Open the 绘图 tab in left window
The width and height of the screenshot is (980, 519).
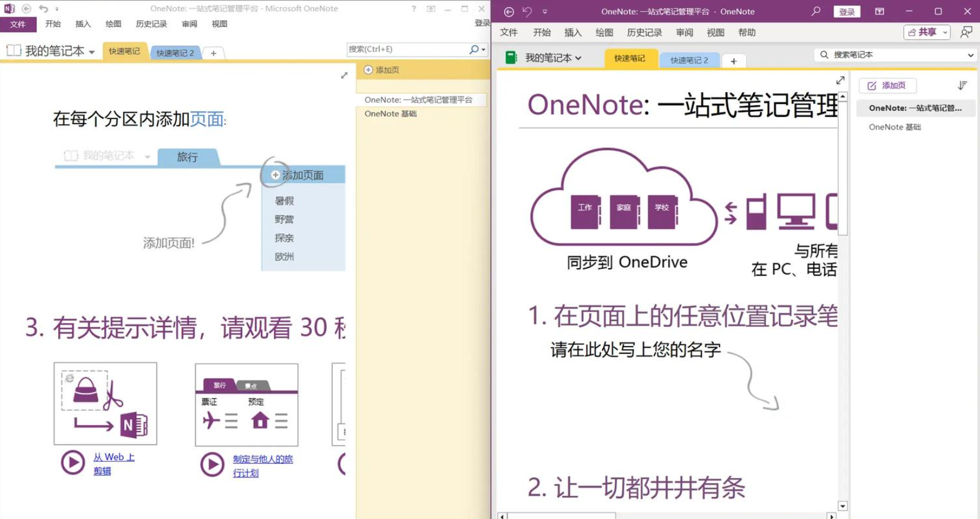click(x=114, y=24)
